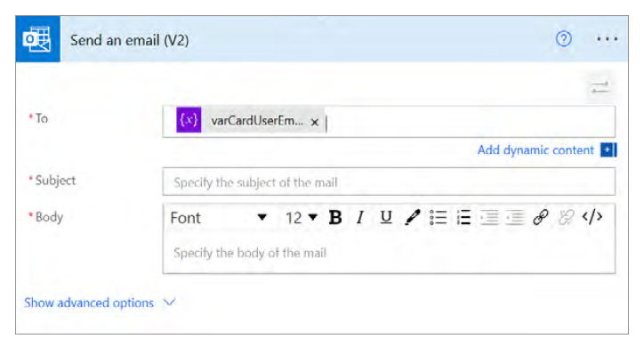This screenshot has height=363, width=644.
Task: Expand Show advanced options
Action: [100, 302]
